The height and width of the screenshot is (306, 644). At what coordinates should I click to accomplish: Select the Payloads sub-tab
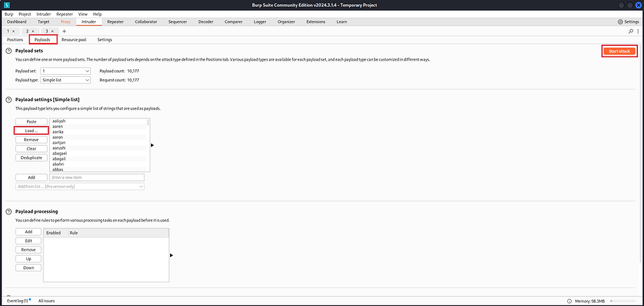tap(42, 40)
